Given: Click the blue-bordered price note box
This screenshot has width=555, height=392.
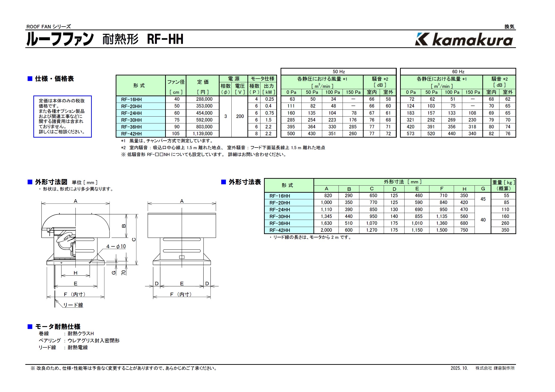Looking at the screenshot, I should 62,116.
